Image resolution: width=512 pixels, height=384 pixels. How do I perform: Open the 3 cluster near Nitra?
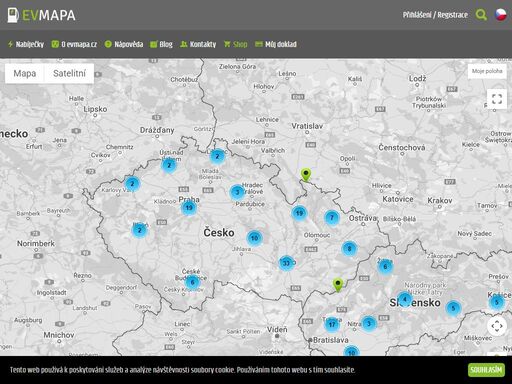[369, 323]
